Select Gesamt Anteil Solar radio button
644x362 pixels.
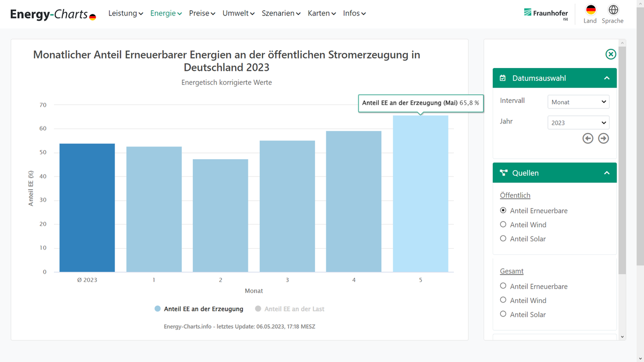pyautogui.click(x=503, y=314)
